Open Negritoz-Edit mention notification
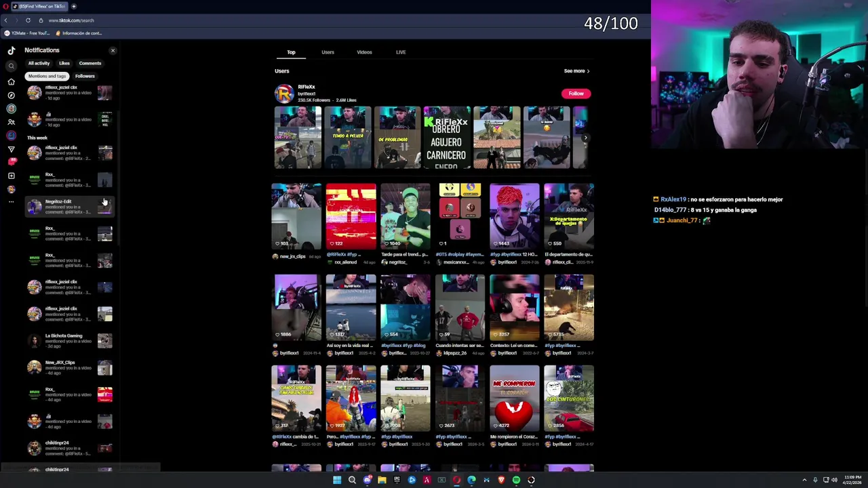868x488 pixels. (69, 207)
